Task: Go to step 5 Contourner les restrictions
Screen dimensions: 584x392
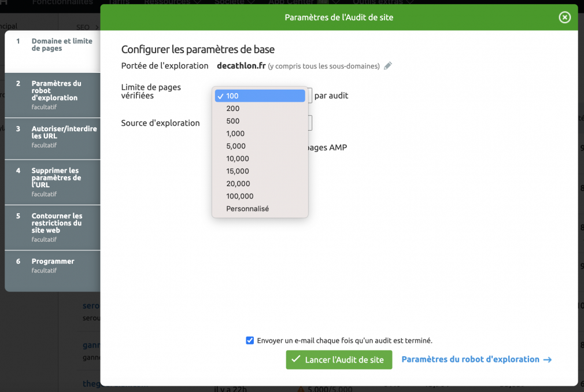Action: 53,227
